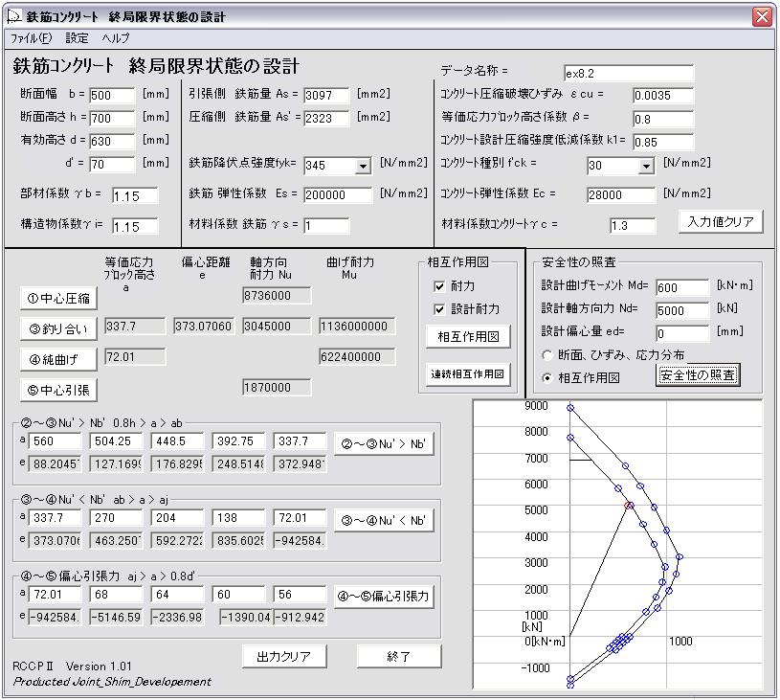Click the 1870000 Nu output value
Screen dimensions: 780x700
coord(277,387)
